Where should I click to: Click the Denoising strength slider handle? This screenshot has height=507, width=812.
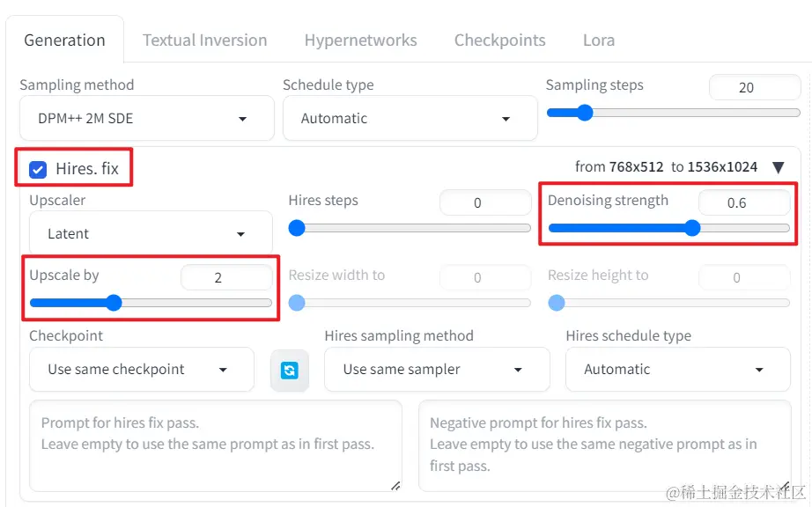coord(692,228)
